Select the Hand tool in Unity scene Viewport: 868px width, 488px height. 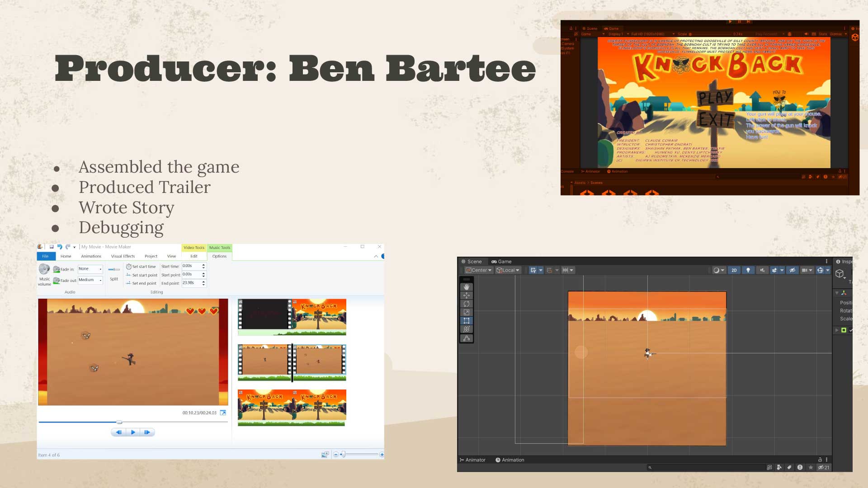(x=467, y=287)
